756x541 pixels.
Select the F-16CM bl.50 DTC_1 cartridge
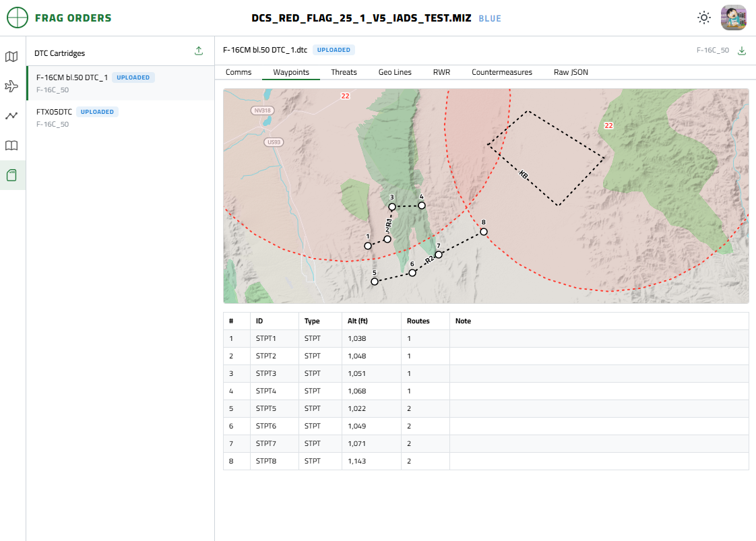(121, 84)
